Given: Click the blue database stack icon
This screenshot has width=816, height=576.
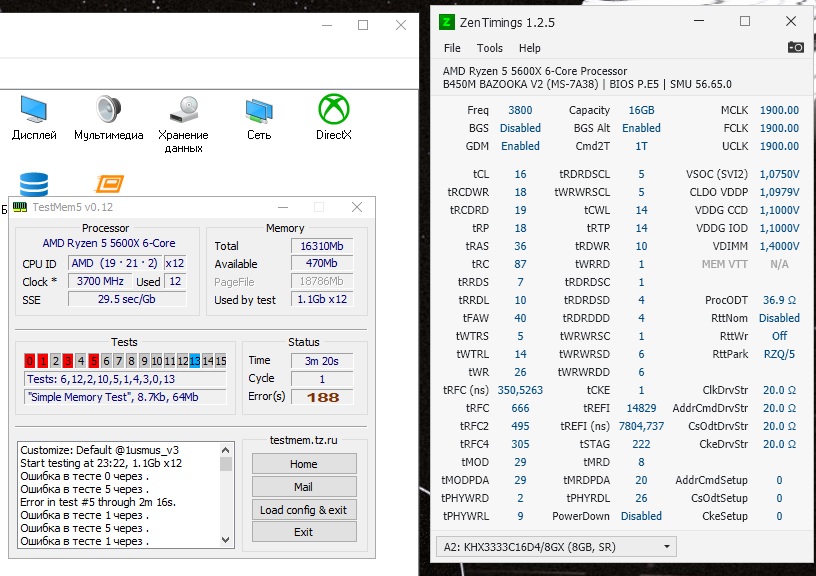Looking at the screenshot, I should [34, 184].
